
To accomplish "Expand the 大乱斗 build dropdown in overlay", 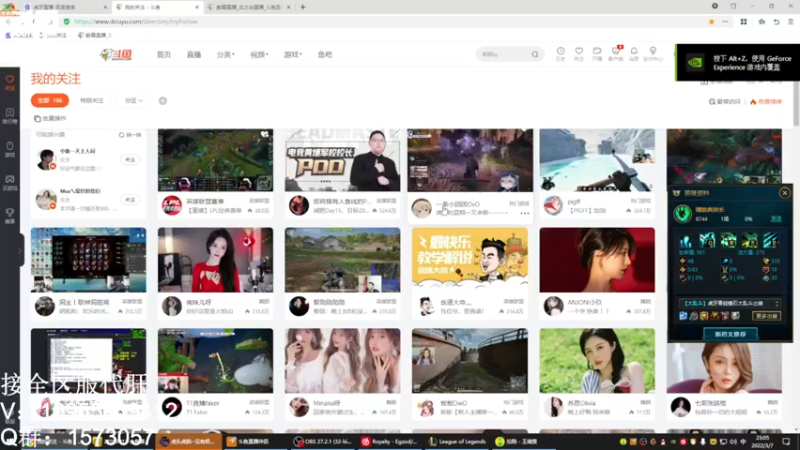I will coord(730,303).
